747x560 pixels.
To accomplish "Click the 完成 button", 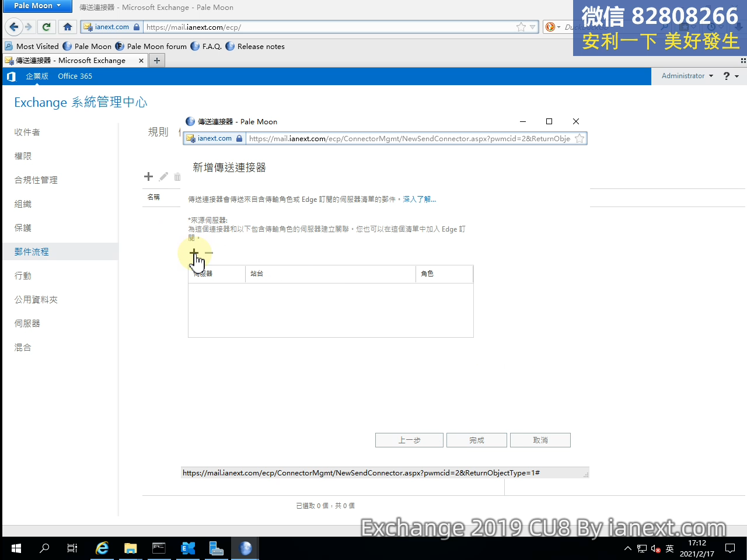I will [476, 440].
